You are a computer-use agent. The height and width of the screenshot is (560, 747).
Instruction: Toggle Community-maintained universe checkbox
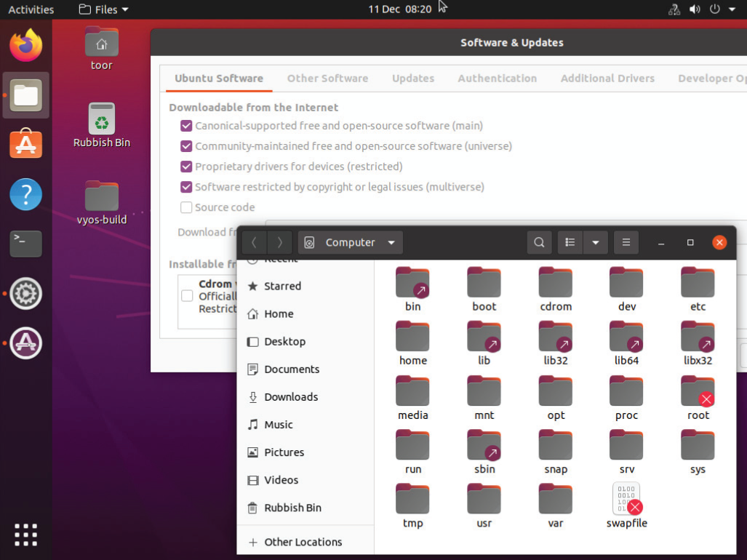tap(186, 146)
